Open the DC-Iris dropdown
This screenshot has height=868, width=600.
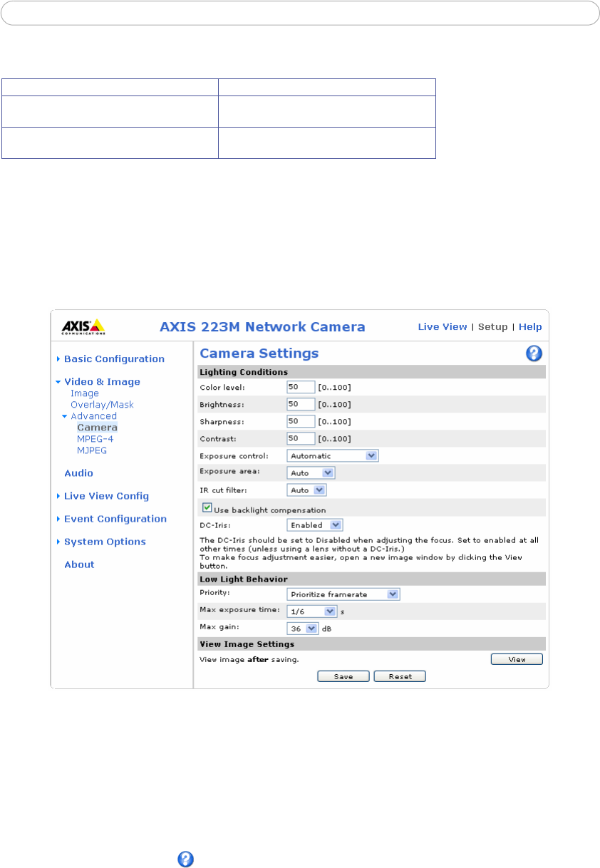point(315,525)
